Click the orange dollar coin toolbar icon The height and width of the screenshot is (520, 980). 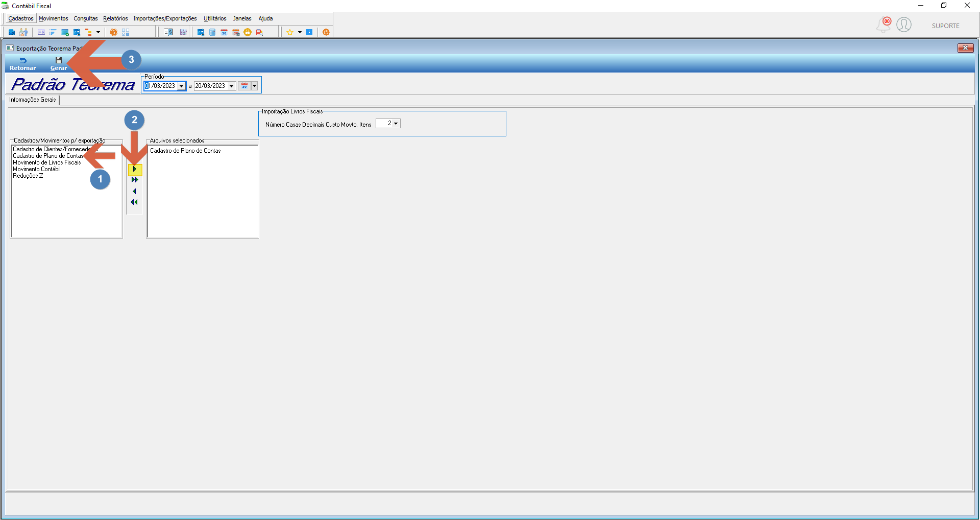[x=113, y=32]
